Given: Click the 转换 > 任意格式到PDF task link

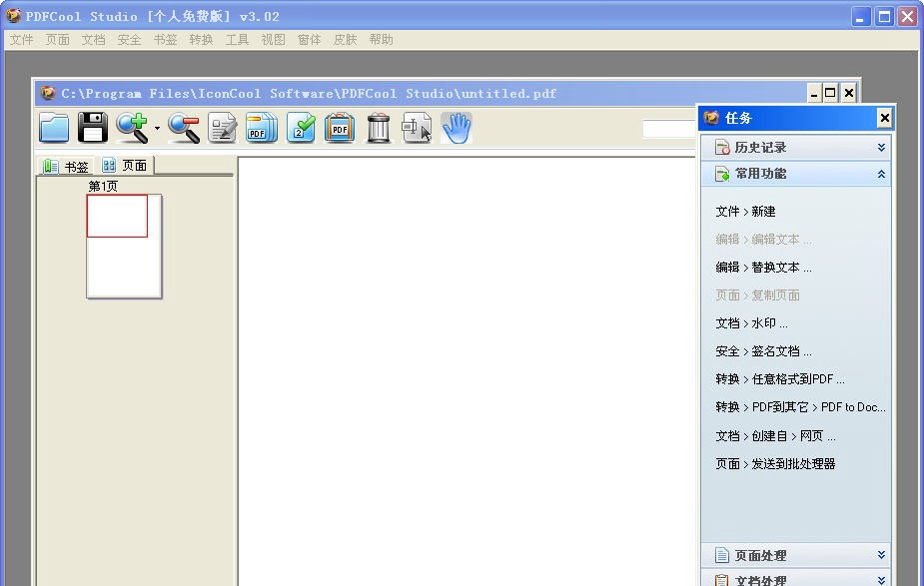Looking at the screenshot, I should point(779,379).
